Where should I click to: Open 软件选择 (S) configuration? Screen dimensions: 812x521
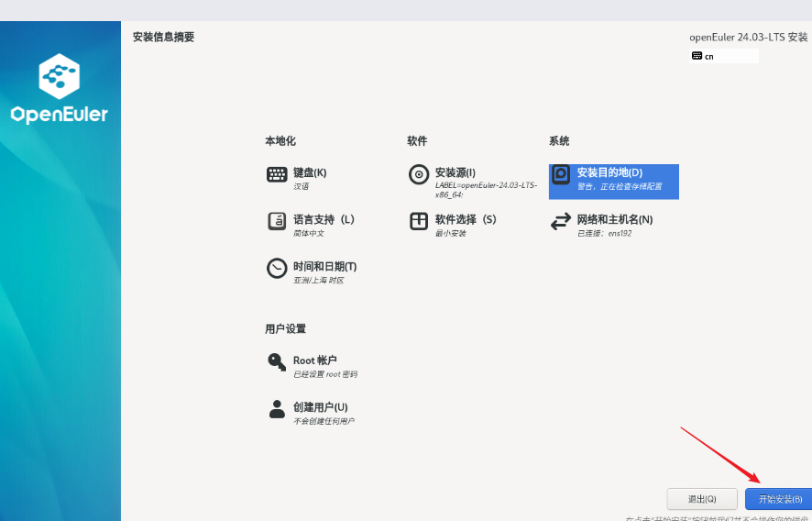pos(453,225)
